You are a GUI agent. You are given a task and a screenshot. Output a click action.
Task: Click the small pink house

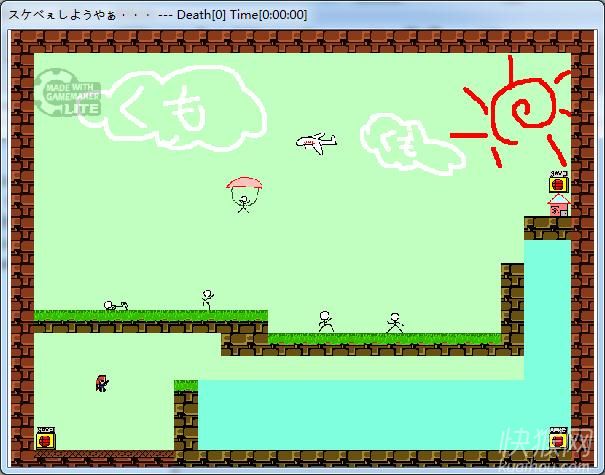558,205
